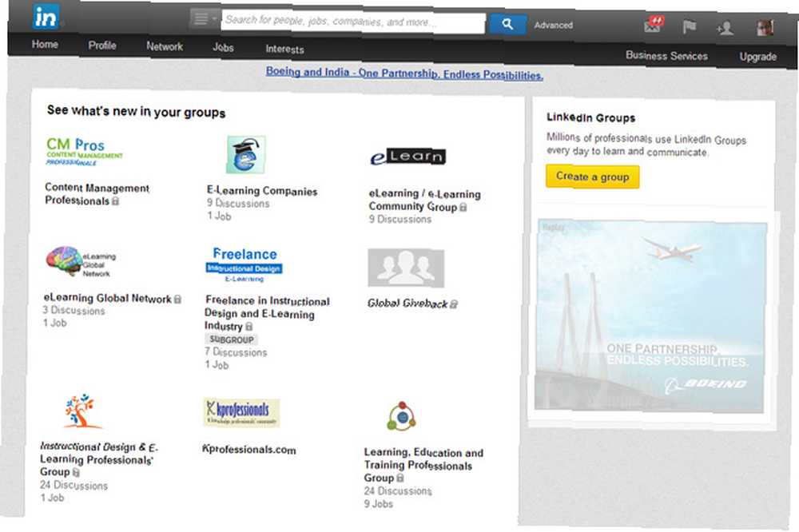The height and width of the screenshot is (532, 799).
Task: Click the SUBGROUP badge under Freelance group
Action: pyautogui.click(x=232, y=339)
